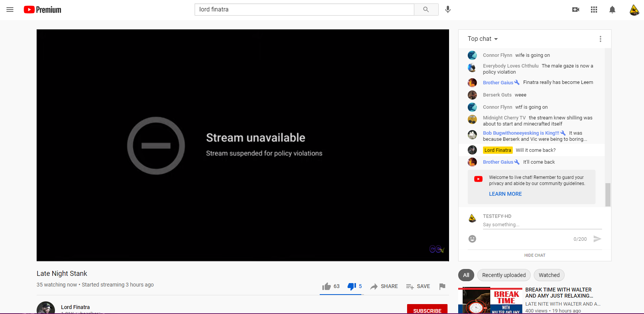Click Bob Bugwithoneeyesking's chat avatar
This screenshot has height=314, width=644.
point(472,135)
